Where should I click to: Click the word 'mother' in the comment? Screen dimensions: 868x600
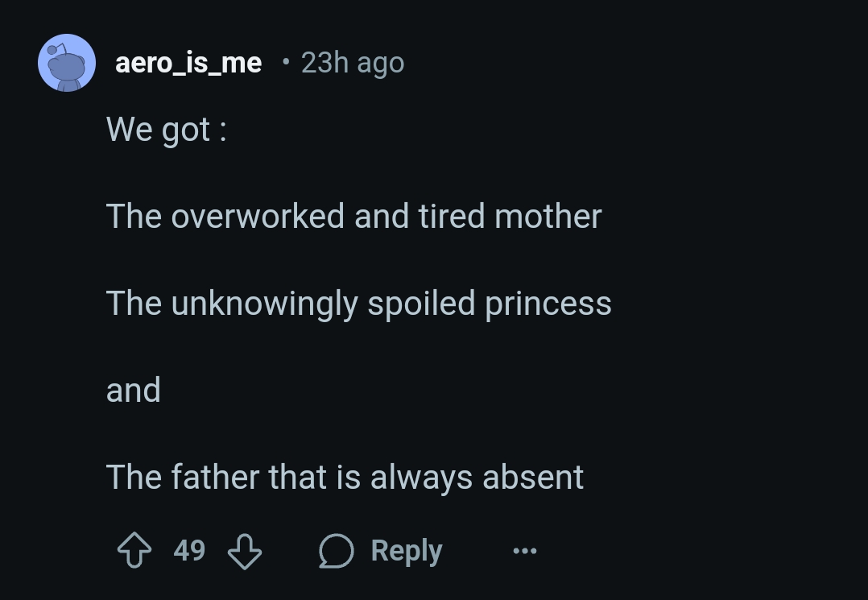pos(548,216)
